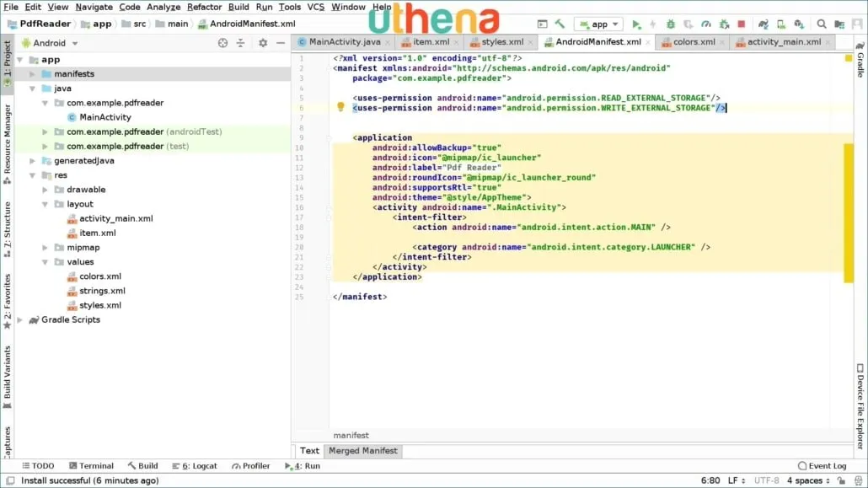
Task: Click Collapse All icon in project panel
Action: (240, 43)
